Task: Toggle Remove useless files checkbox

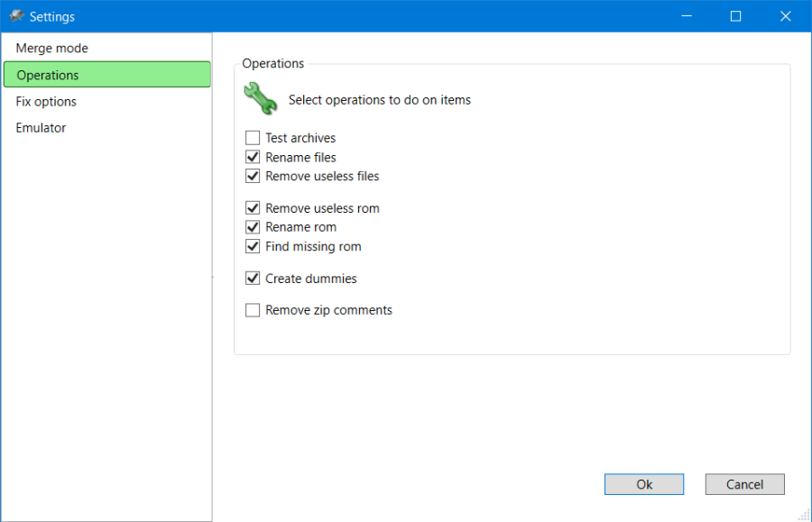Action: (253, 176)
